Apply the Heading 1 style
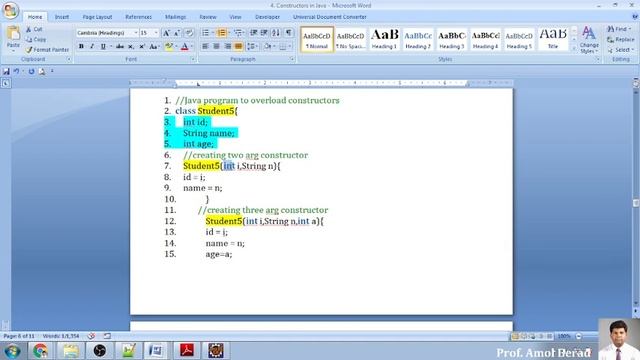Image resolution: width=640 pixels, height=360 pixels. coord(384,39)
